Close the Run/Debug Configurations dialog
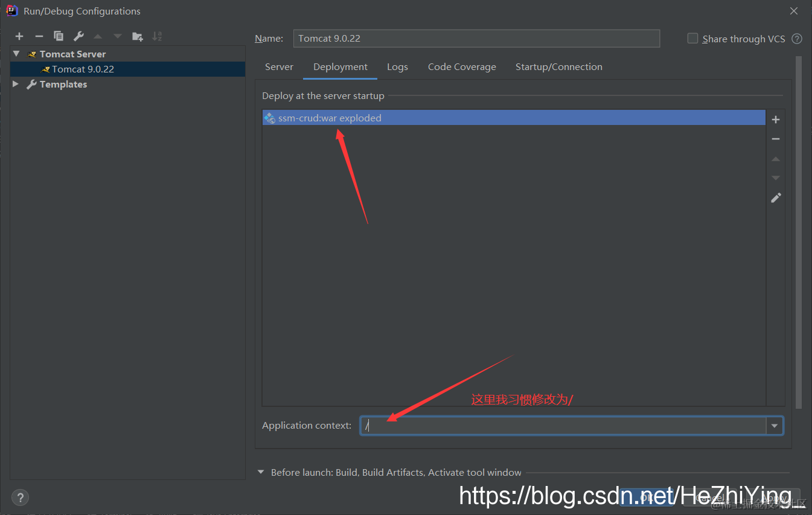The width and height of the screenshot is (812, 515). pos(794,11)
